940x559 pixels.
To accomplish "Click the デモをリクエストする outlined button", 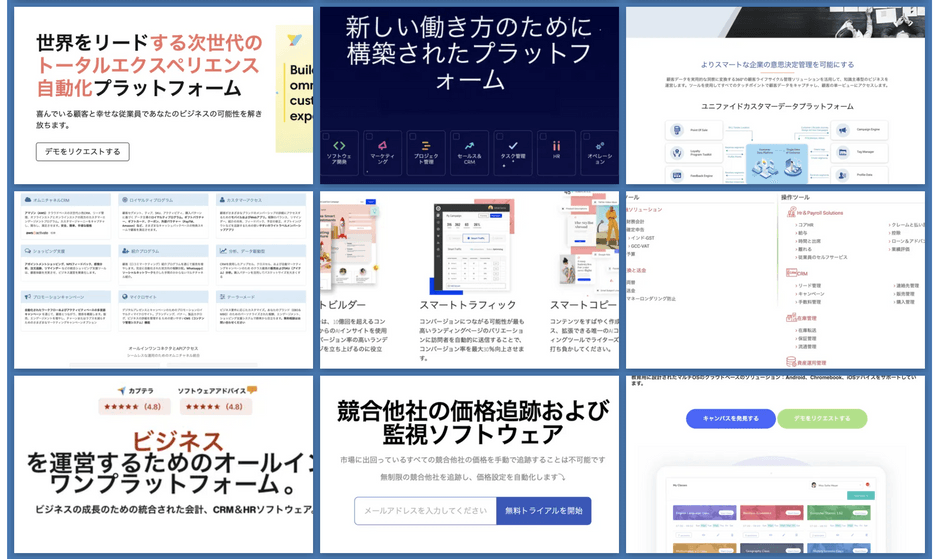I will [x=82, y=151].
